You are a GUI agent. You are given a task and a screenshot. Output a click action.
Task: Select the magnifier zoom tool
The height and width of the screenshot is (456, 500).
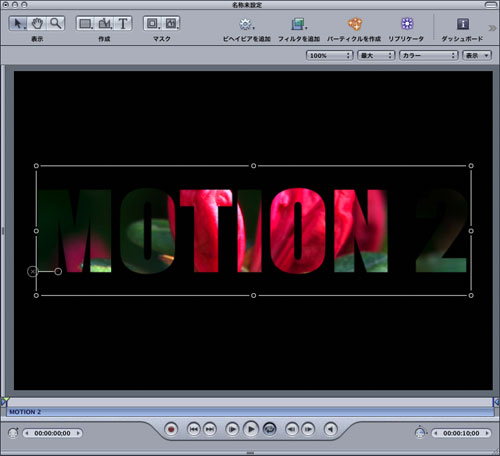[55, 23]
